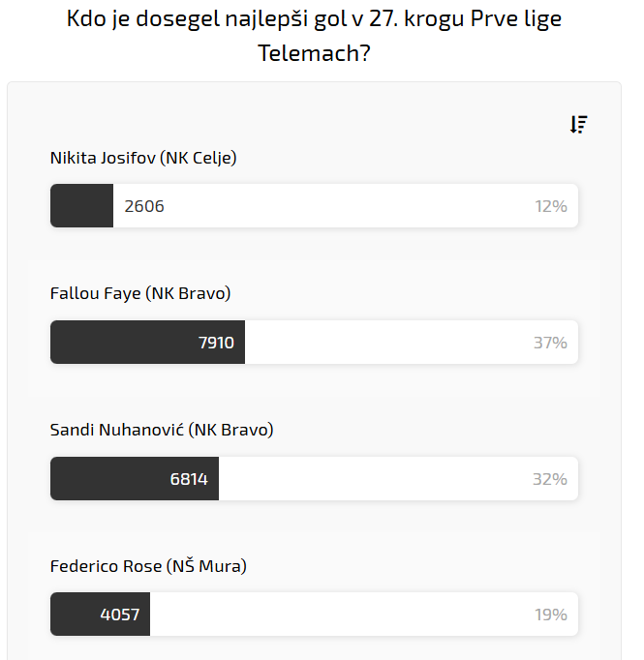
Task: Select Nikita Josifov (NK Celje) option label
Action: (x=143, y=158)
